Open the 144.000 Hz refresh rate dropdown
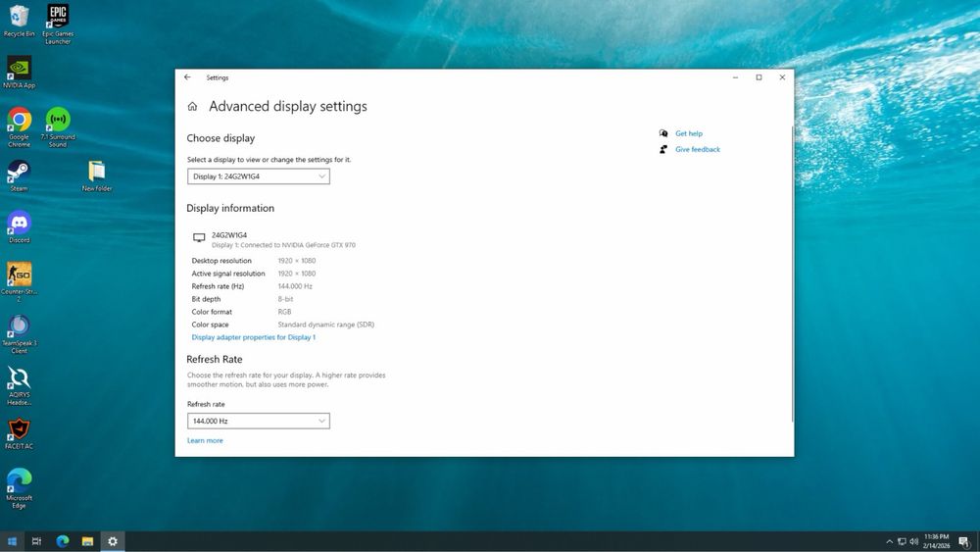Image resolution: width=980 pixels, height=552 pixels. [x=258, y=421]
